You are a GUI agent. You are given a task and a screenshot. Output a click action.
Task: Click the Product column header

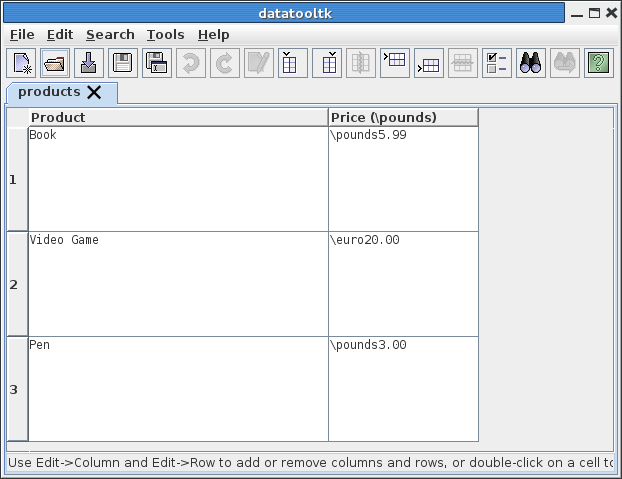(x=178, y=117)
